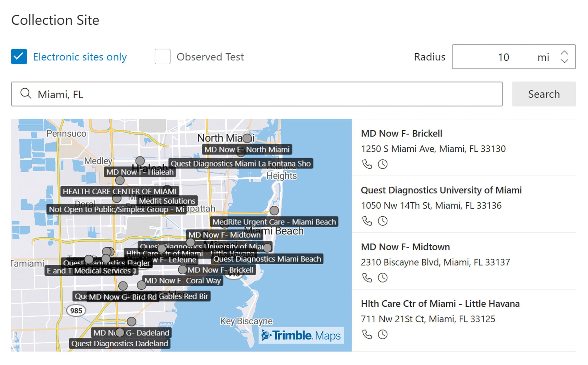This screenshot has height=365, width=588.
Task: Click phone icon under MD Now F- Midtown
Action: [367, 278]
